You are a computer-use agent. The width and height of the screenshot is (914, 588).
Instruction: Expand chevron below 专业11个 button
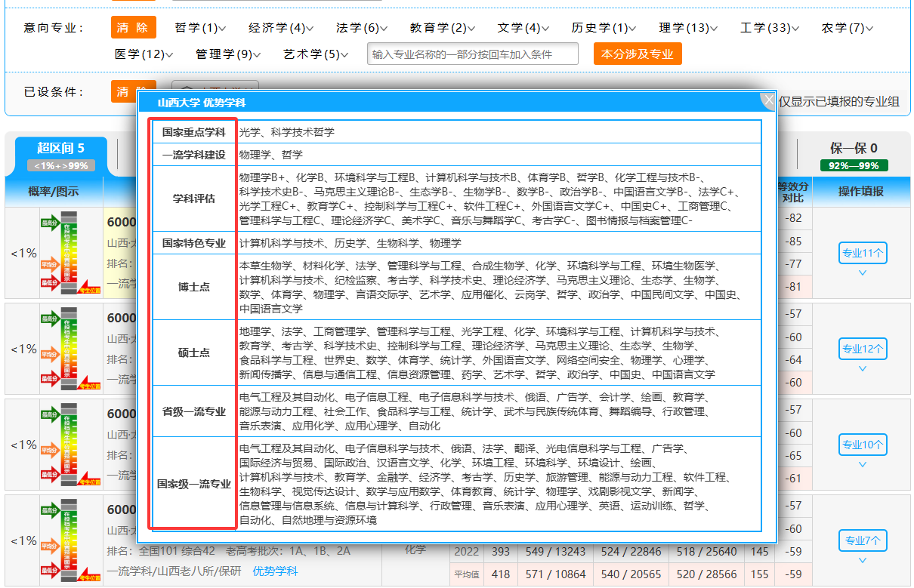[862, 273]
